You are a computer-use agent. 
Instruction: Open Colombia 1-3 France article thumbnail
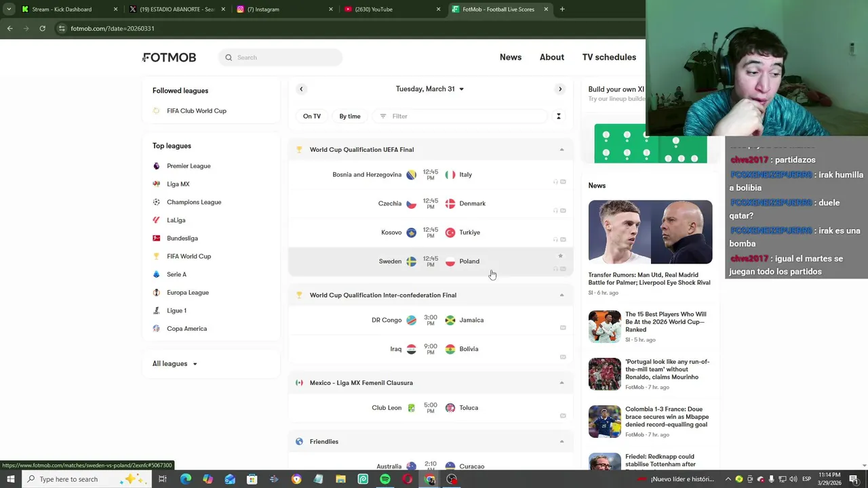[604, 422]
